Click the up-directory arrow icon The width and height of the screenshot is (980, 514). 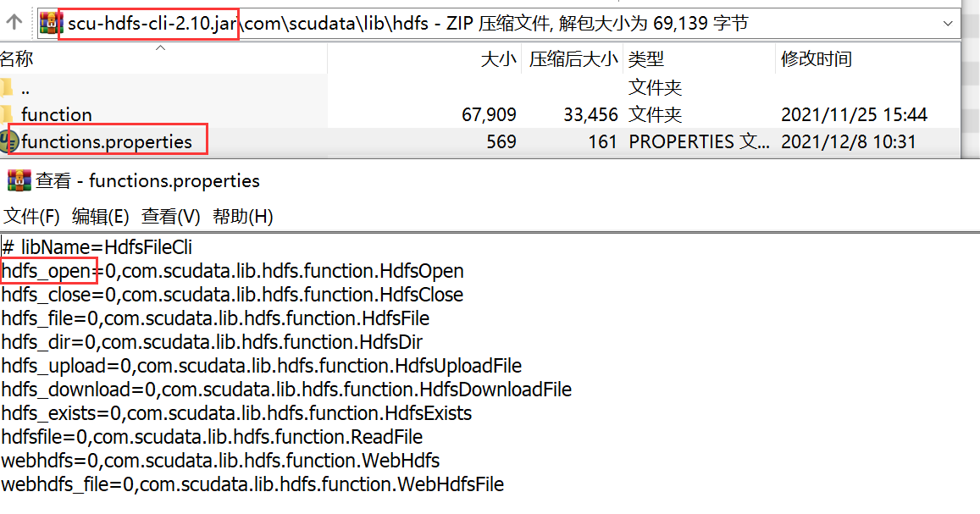click(14, 23)
